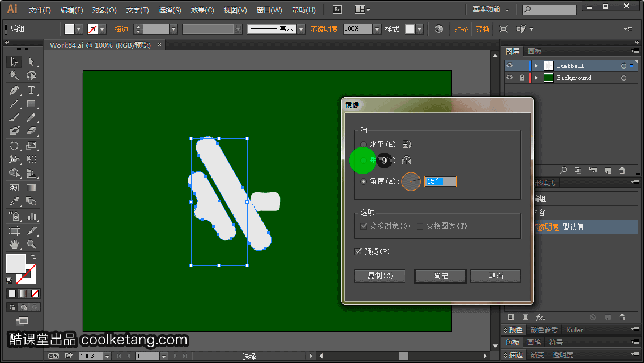Open the graphic style dropdown
This screenshot has height=363, width=644.
(x=420, y=29)
